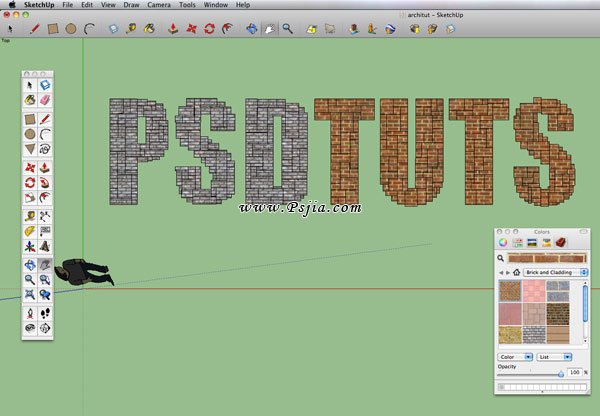Open the brick Texture Palettes tab in Colors
600x416 pixels.
pos(562,243)
